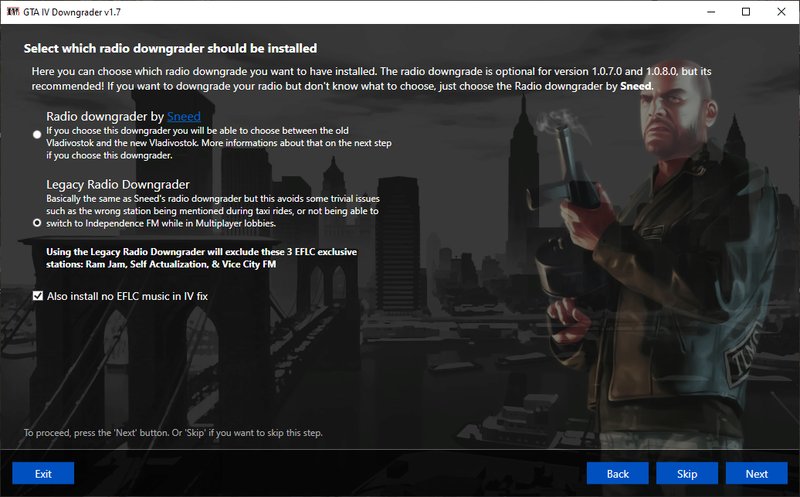Click the 'Also install no EFLC music in IV fix' label
800x497 pixels.
pos(127,296)
